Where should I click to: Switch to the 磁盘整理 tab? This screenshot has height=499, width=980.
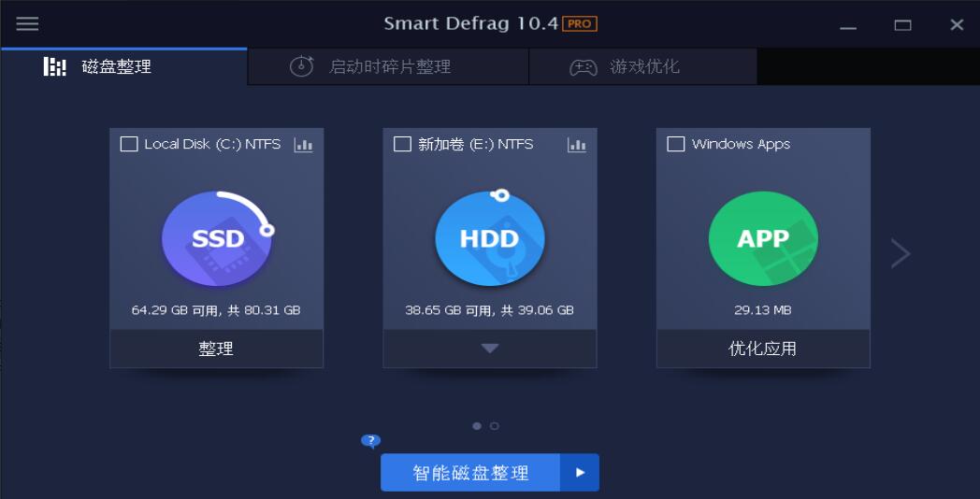pyautogui.click(x=123, y=66)
